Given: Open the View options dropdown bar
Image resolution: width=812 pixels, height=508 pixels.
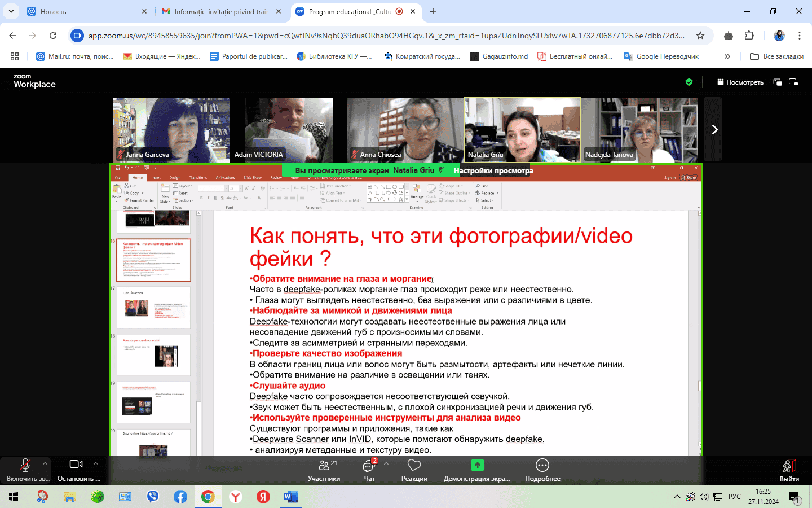Looking at the screenshot, I should click(493, 170).
